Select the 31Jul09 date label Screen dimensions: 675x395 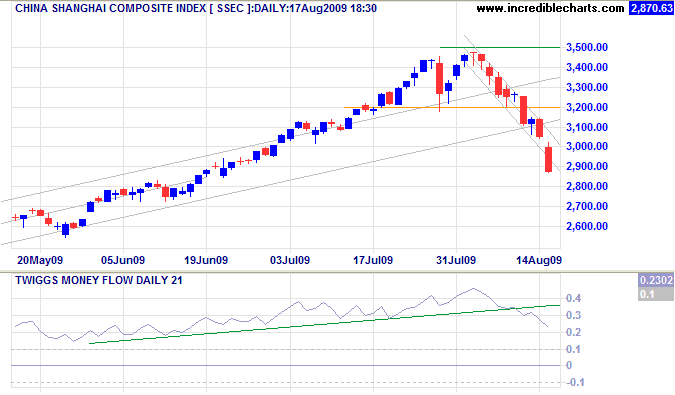(456, 260)
